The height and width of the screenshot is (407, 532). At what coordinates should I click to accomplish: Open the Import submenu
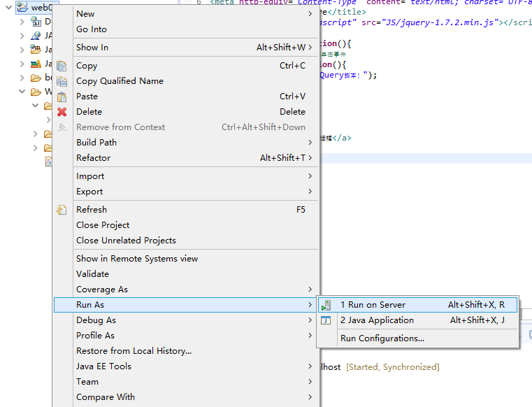(x=186, y=176)
